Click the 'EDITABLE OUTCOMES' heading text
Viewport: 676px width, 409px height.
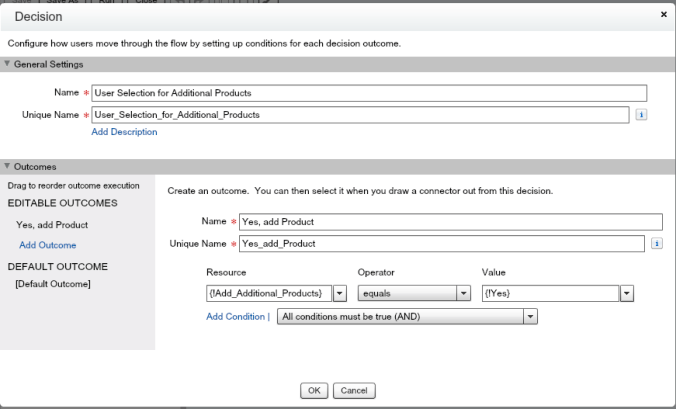tap(63, 203)
